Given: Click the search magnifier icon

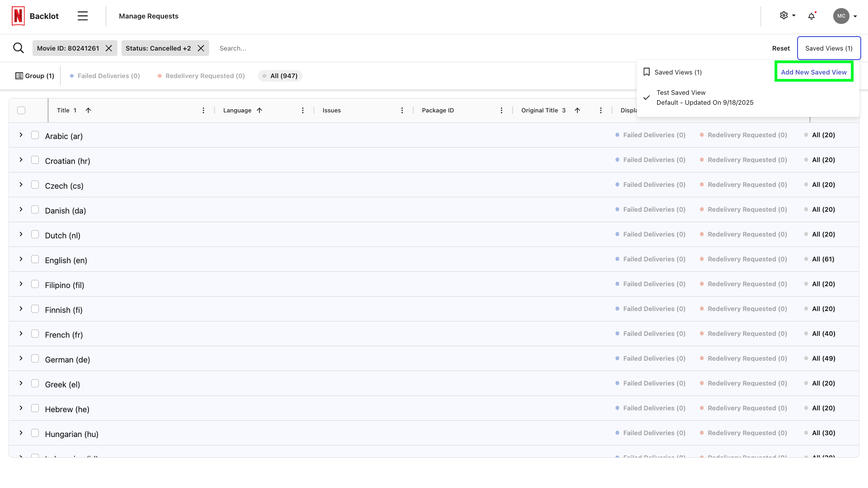Looking at the screenshot, I should click(18, 48).
